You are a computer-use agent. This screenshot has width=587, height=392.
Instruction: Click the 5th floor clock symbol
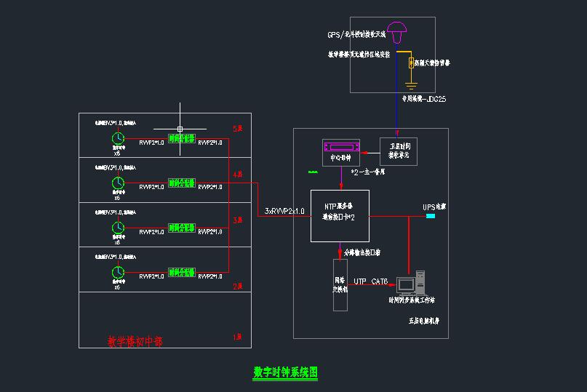tap(117, 138)
